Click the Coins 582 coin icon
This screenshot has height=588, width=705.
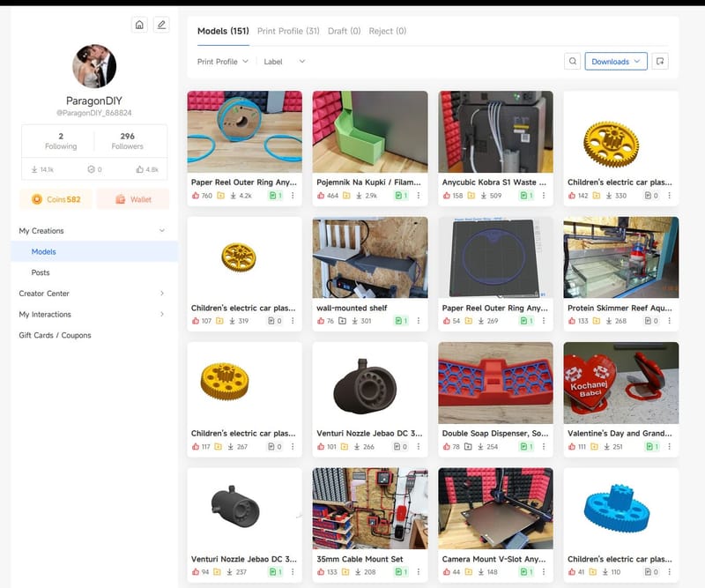pyautogui.click(x=37, y=199)
